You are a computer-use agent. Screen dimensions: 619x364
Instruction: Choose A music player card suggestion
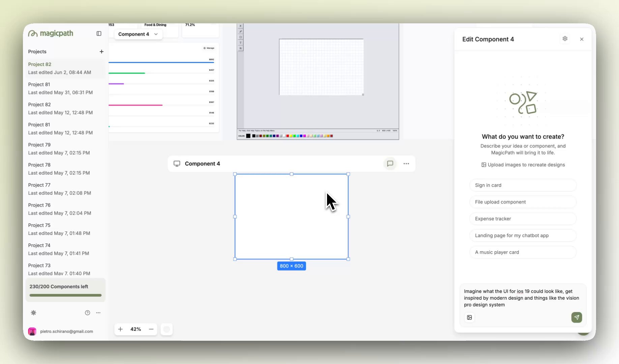[x=523, y=252]
